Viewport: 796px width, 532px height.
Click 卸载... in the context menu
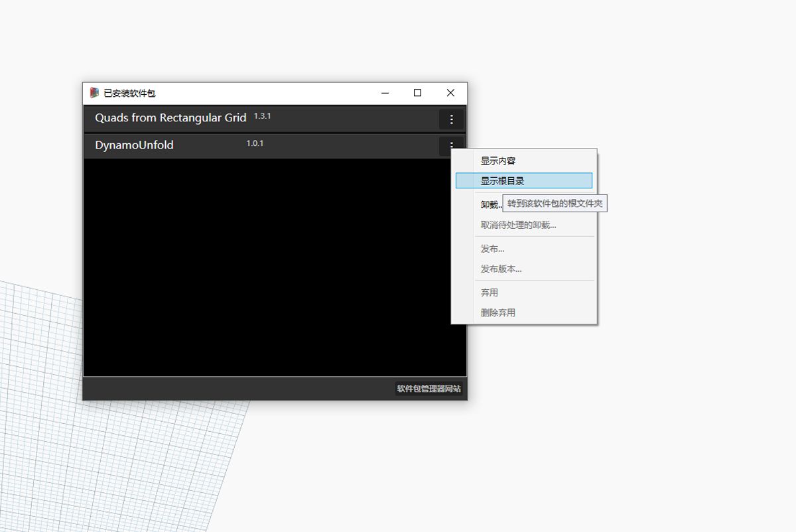[492, 204]
